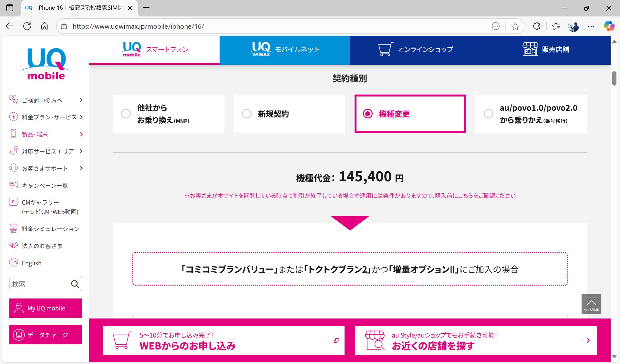Close the iPhone 16 tab
620x364 pixels.
(x=130, y=8)
